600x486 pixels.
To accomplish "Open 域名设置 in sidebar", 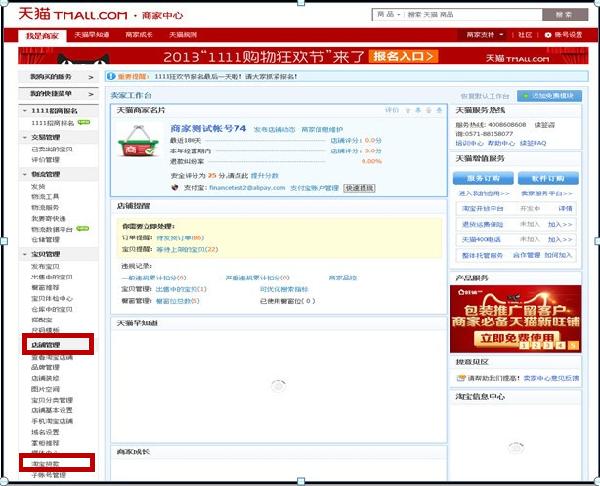I will click(x=45, y=432).
